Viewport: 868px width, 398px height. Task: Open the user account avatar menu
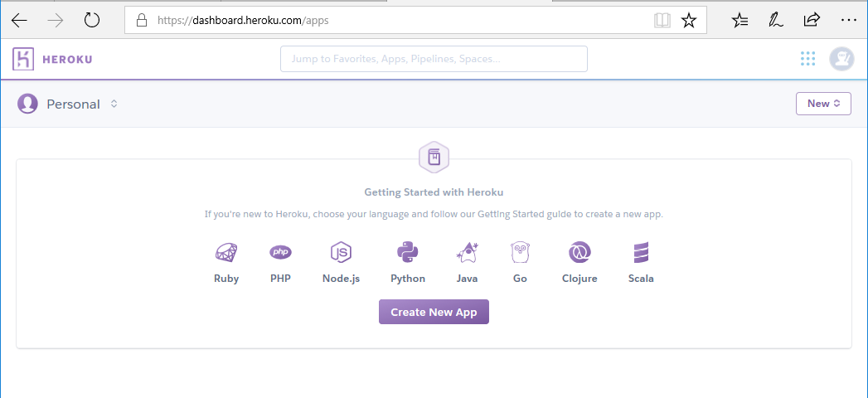coord(841,59)
